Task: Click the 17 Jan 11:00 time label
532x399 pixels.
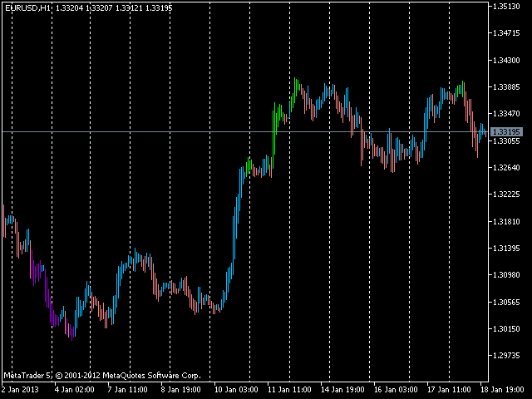Action: 449,390
